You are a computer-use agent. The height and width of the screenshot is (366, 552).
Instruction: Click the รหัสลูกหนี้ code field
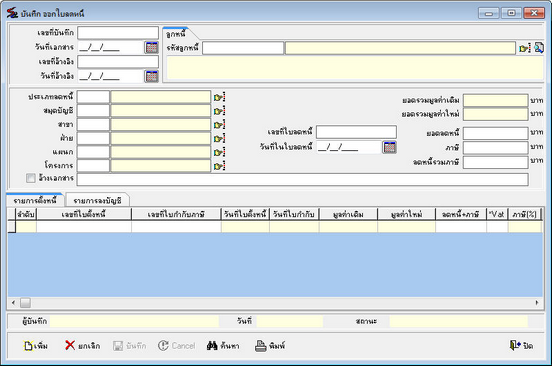(243, 48)
